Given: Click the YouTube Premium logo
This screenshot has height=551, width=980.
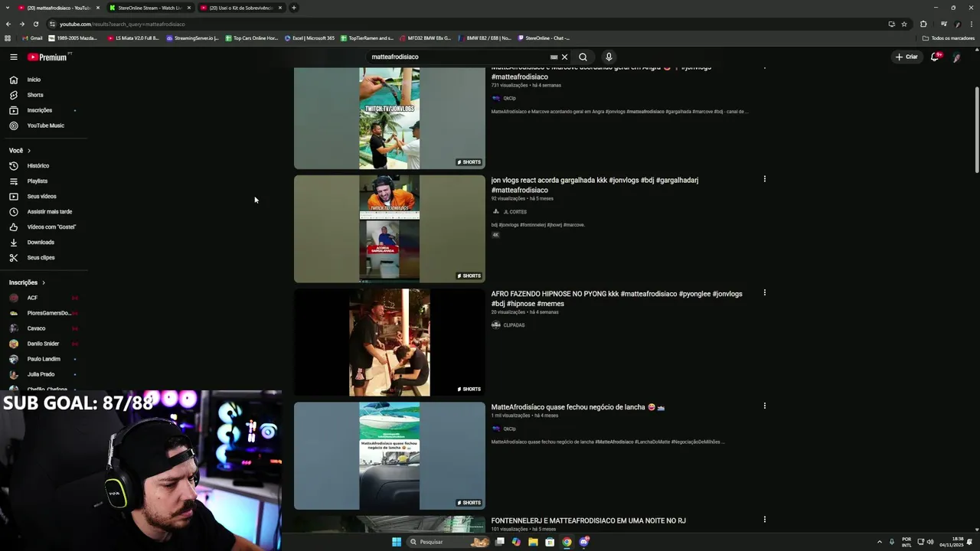Looking at the screenshot, I should pos(49,57).
